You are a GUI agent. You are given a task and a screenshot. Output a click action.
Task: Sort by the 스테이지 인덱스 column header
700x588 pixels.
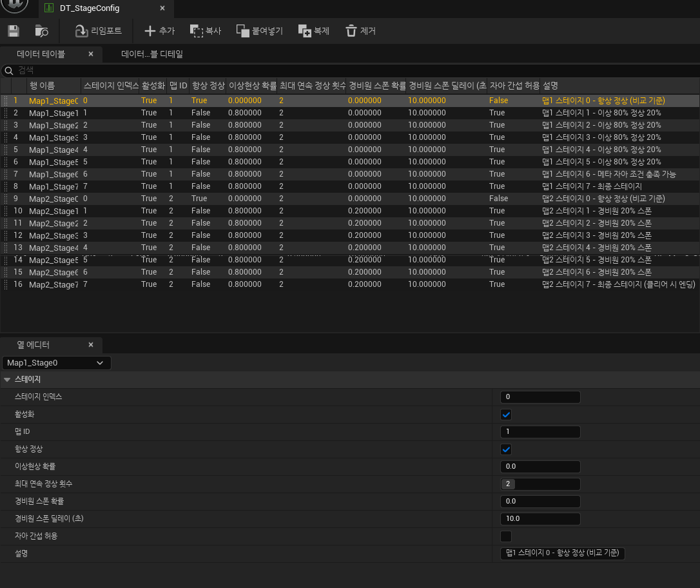[110, 86]
